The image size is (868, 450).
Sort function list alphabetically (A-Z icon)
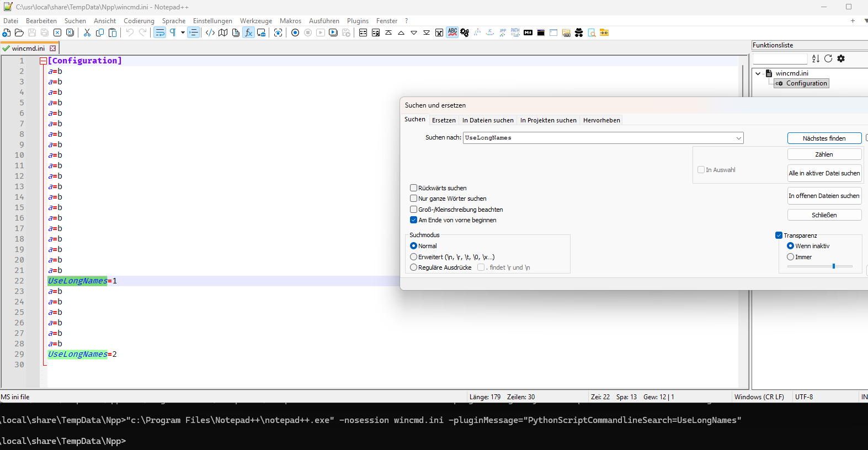(x=816, y=58)
